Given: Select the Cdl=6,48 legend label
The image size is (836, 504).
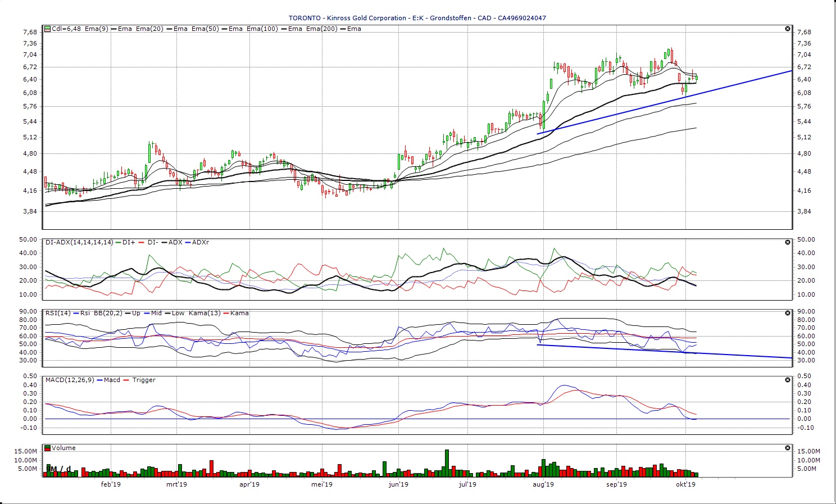Looking at the screenshot, I should pyautogui.click(x=66, y=29).
